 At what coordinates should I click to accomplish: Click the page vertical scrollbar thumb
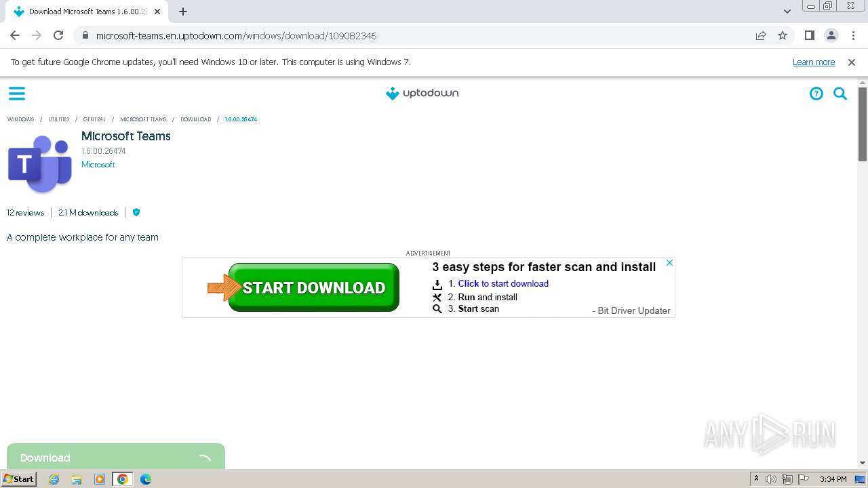click(863, 124)
